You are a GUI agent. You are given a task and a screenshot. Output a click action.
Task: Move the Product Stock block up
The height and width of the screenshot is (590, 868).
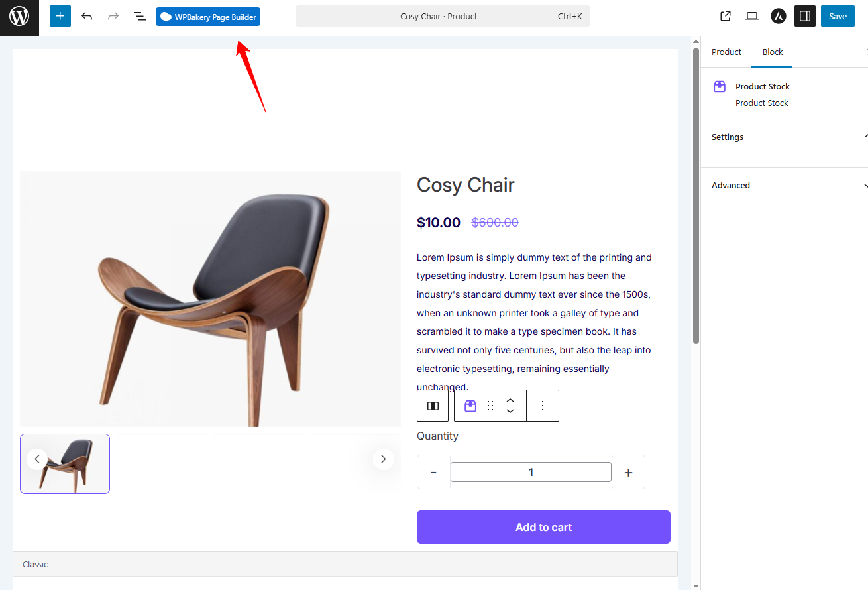(510, 400)
